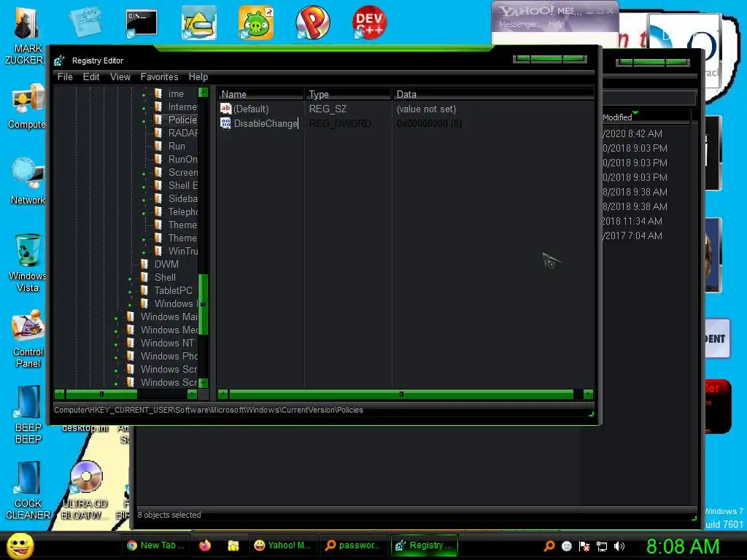Click the (Default) value name

[251, 109]
